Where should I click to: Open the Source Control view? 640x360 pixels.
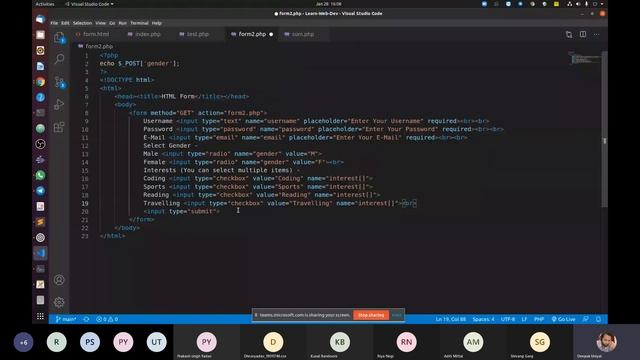click(59, 82)
